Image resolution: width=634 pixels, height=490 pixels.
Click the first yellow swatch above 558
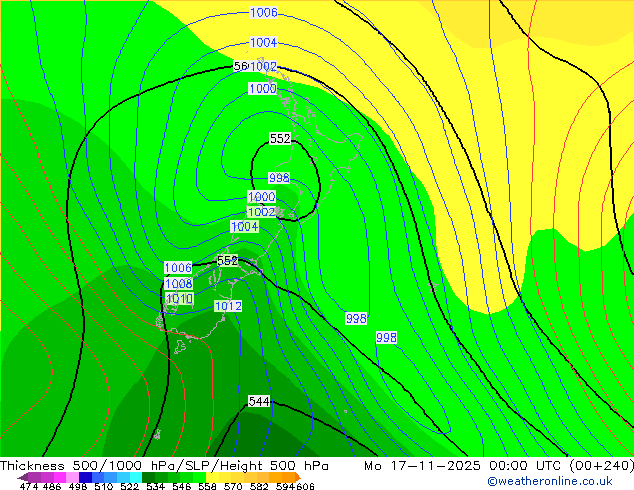(x=213, y=477)
